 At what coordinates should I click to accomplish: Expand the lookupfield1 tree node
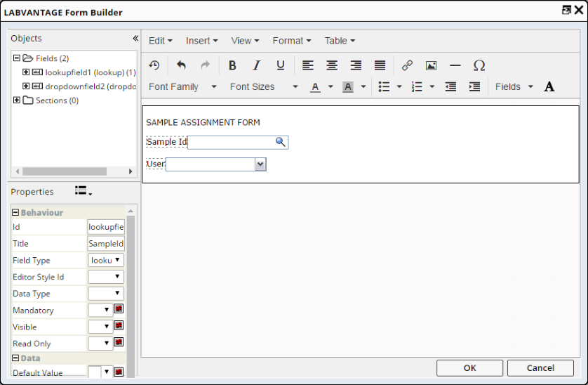pyautogui.click(x=26, y=72)
